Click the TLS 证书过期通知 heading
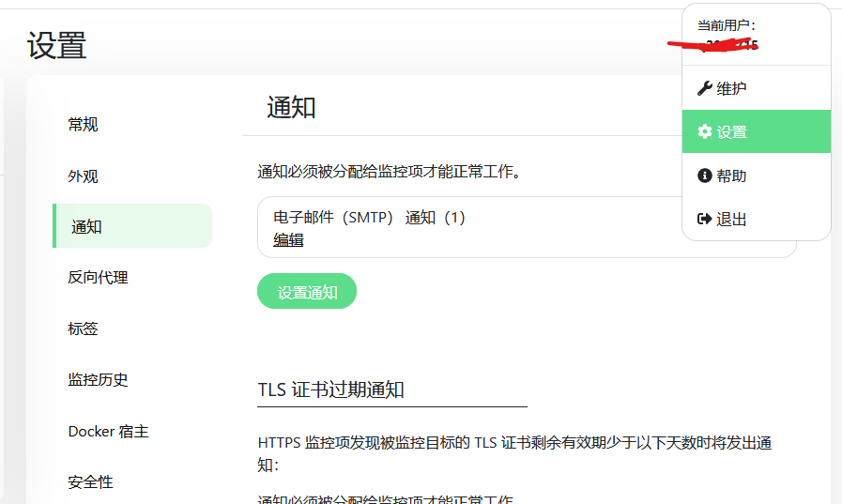The image size is (842, 504). (331, 389)
